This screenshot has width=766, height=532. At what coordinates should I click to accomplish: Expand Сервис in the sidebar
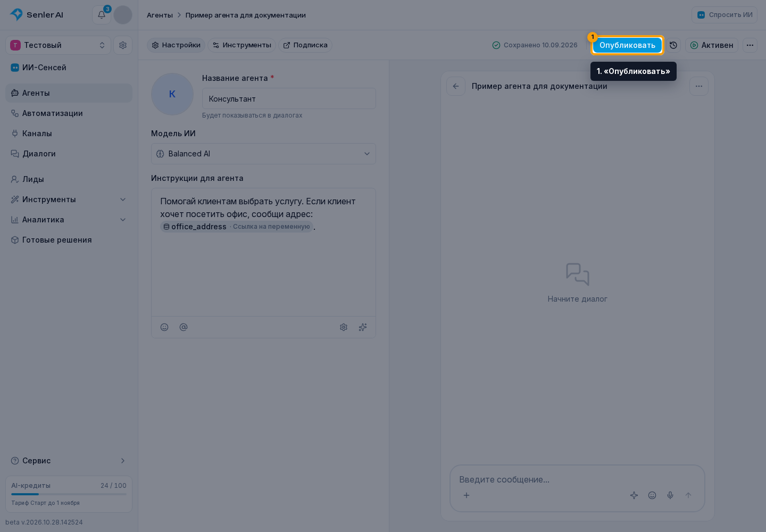tap(69, 461)
